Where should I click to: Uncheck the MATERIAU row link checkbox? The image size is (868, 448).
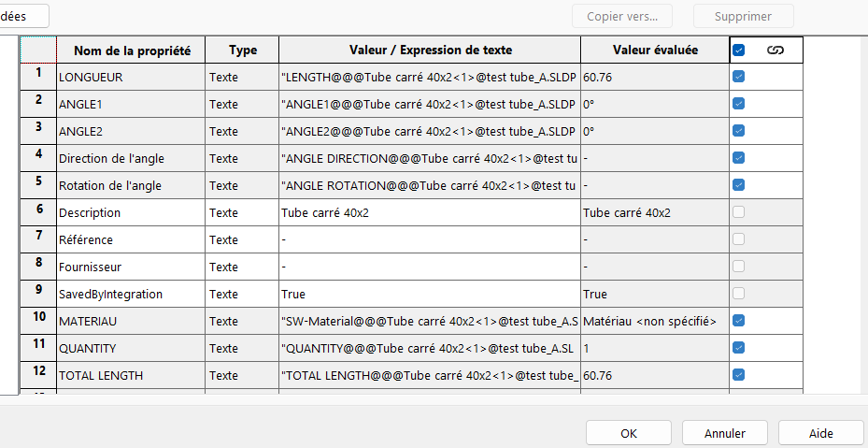[738, 321]
